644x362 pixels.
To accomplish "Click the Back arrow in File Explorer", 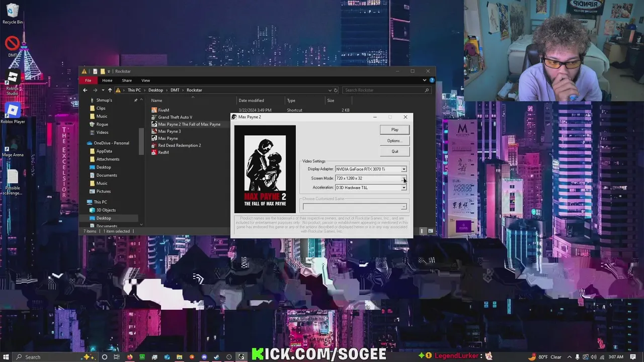I will tap(85, 90).
